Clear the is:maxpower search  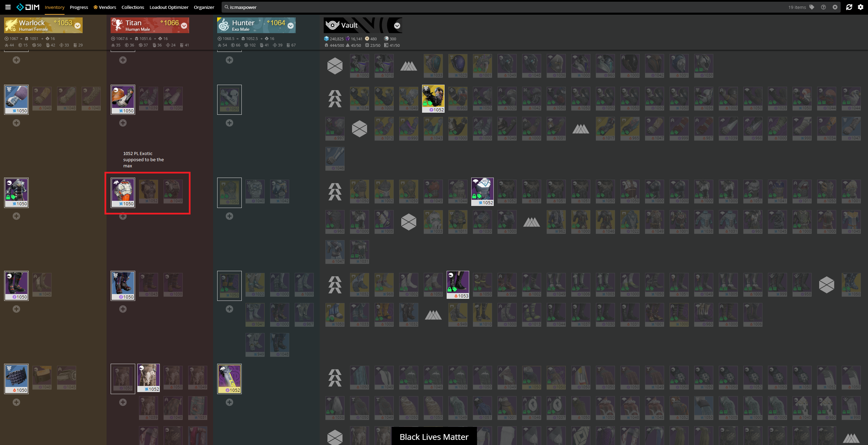835,7
